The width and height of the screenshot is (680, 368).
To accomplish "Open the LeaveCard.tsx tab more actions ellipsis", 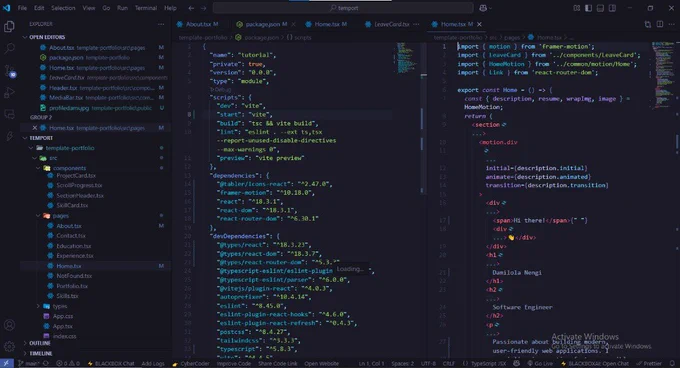I will (x=416, y=24).
